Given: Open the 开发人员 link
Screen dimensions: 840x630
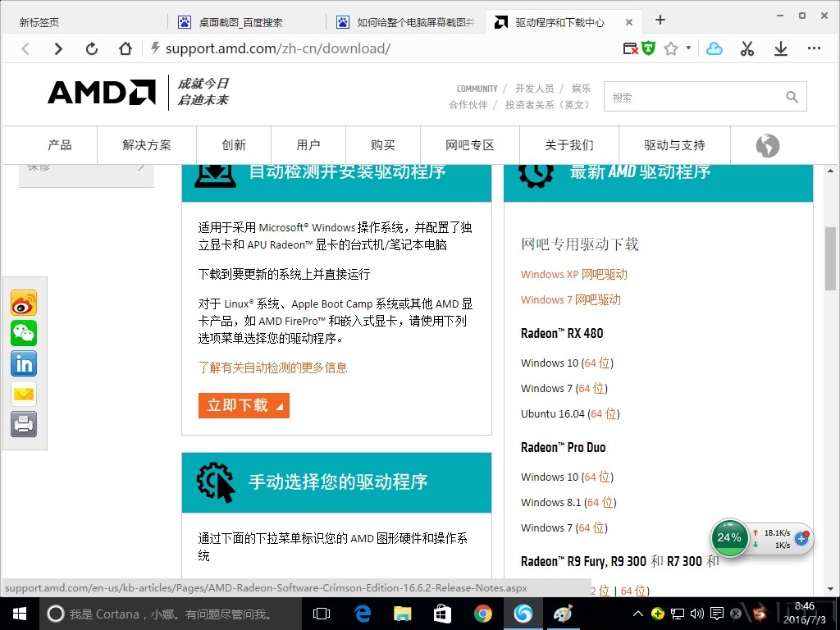Looking at the screenshot, I should pos(534,89).
